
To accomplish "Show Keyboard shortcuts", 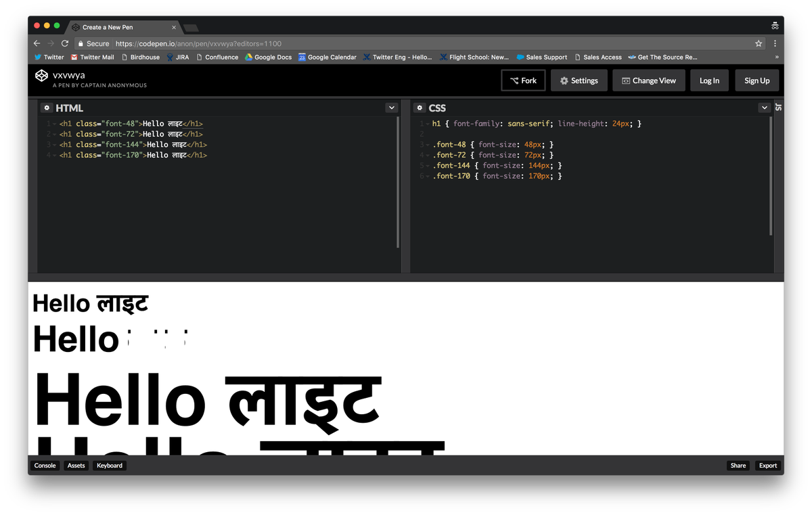I will click(110, 466).
